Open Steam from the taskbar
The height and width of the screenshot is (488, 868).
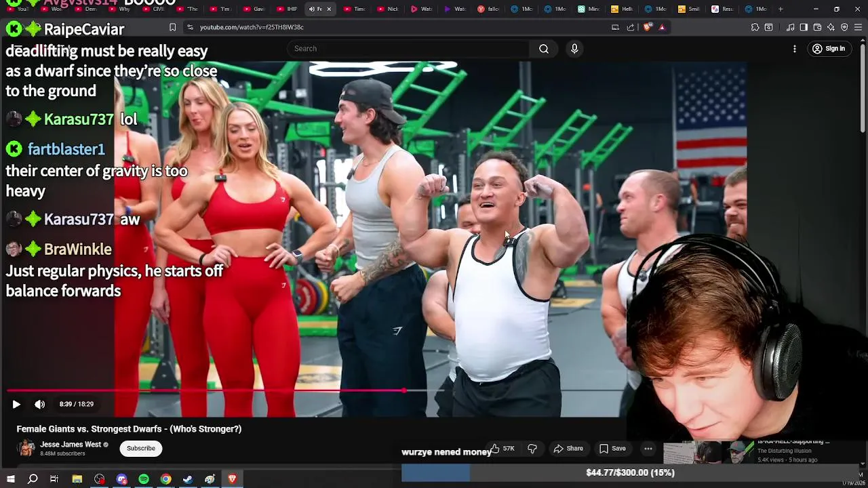coord(188,479)
